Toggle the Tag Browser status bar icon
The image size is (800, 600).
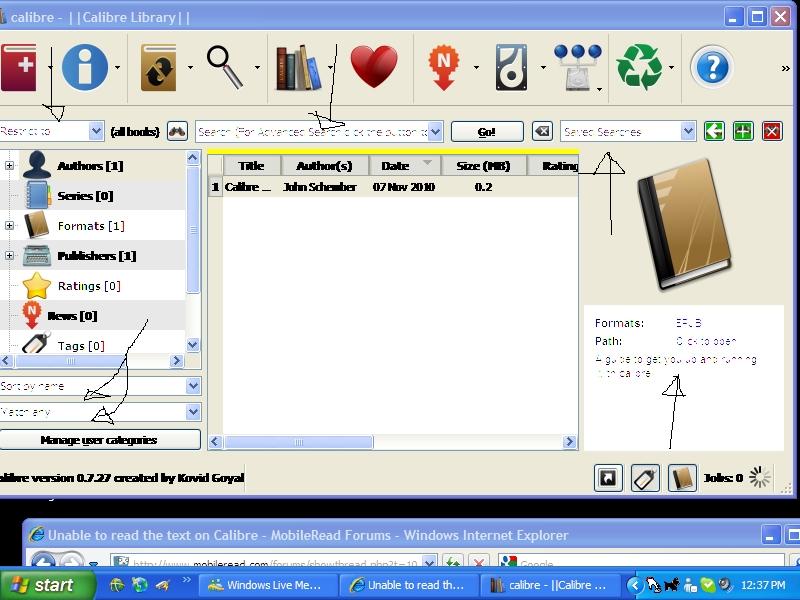(645, 478)
